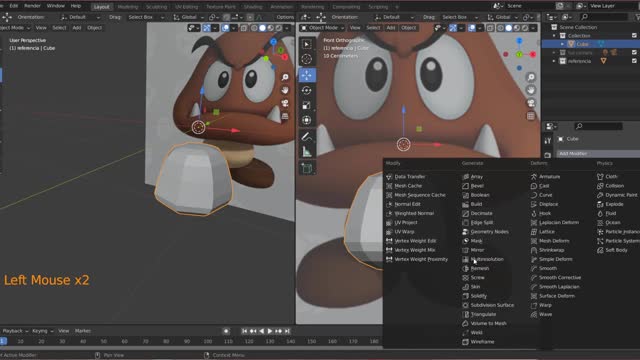Select Cube in outliner
Image resolution: width=640 pixels, height=360 pixels.
click(582, 44)
